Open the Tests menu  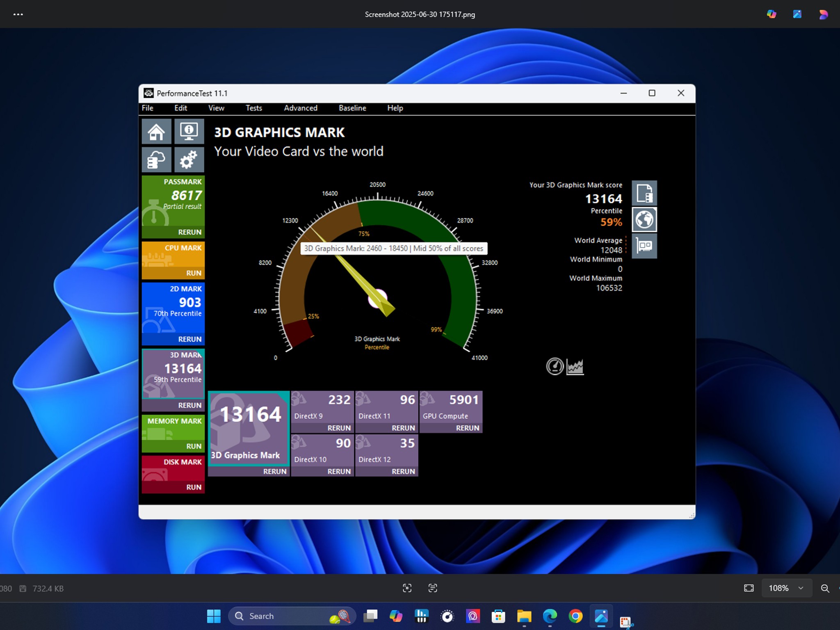[x=254, y=108]
